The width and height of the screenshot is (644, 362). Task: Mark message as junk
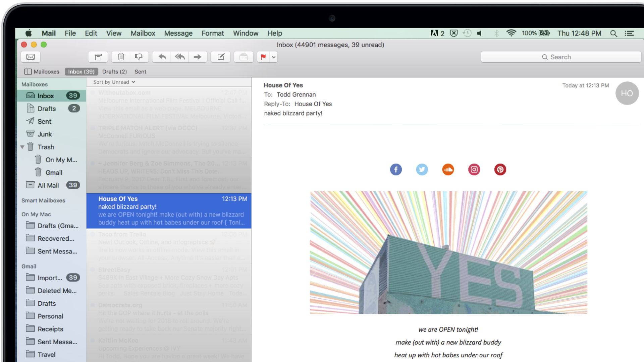pyautogui.click(x=139, y=57)
